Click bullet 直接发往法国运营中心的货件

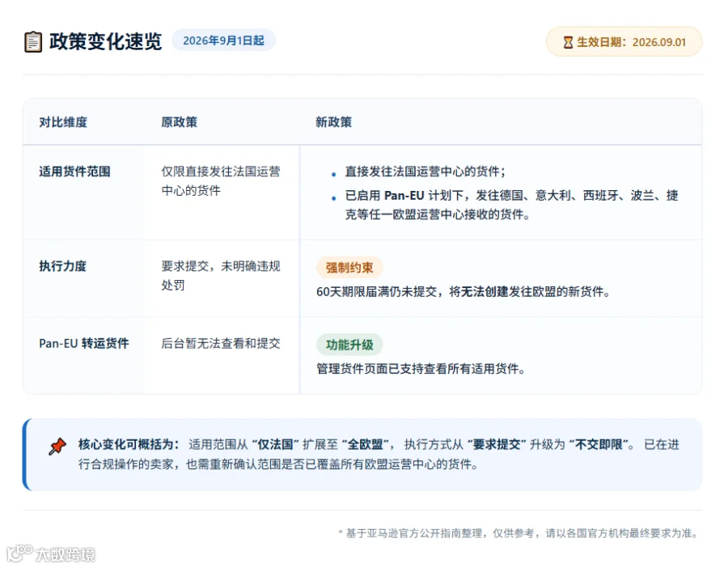pyautogui.click(x=425, y=172)
